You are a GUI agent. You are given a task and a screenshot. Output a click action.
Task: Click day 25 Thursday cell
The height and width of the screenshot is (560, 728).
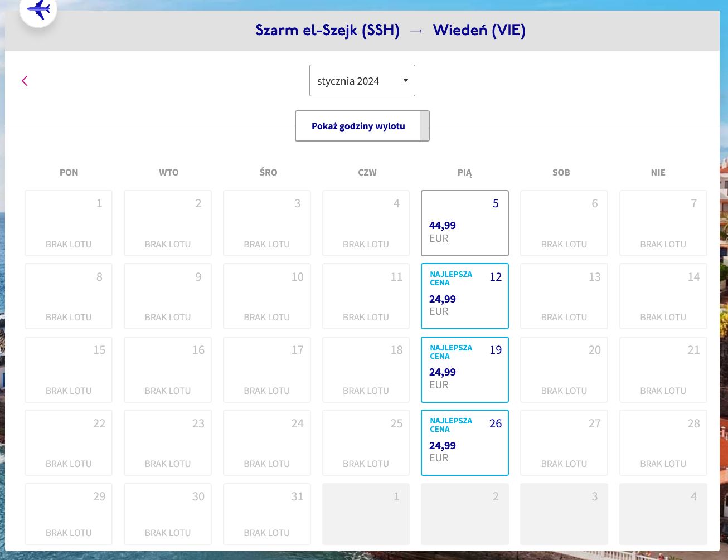coord(366,442)
